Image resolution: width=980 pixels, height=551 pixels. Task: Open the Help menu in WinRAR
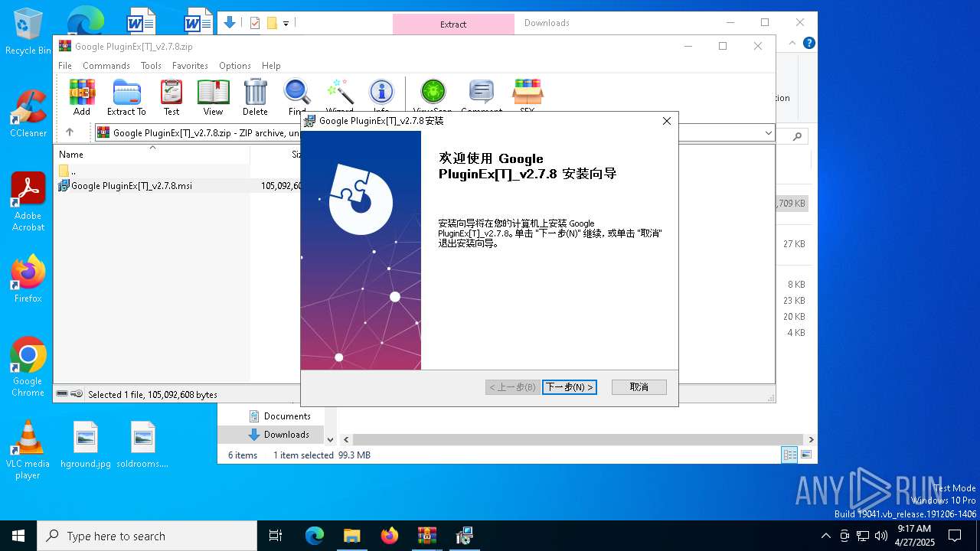(271, 66)
